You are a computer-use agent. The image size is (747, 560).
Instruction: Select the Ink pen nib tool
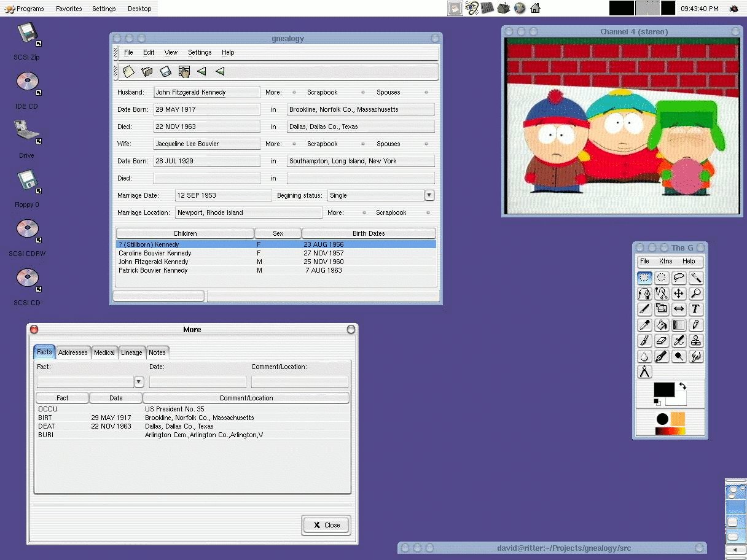click(x=662, y=356)
